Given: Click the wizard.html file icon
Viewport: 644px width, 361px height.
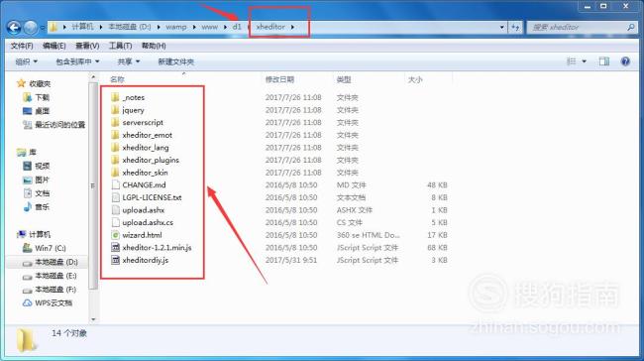Looking at the screenshot, I should point(115,235).
